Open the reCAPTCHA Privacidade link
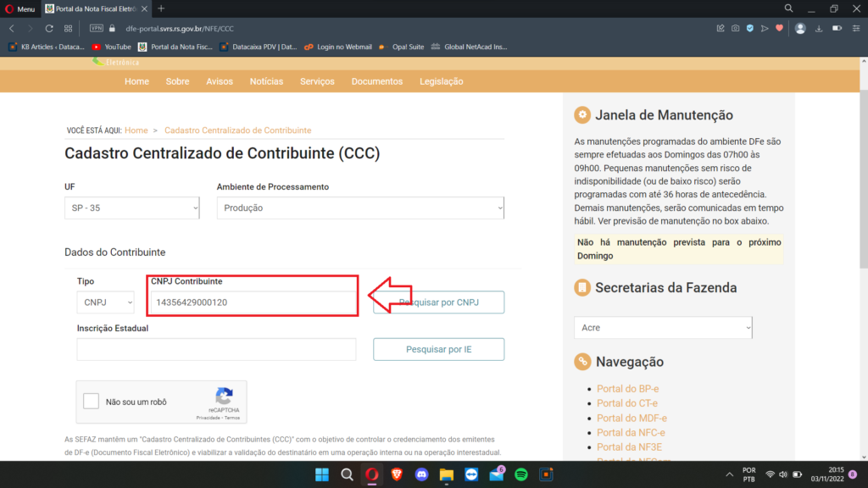The image size is (868, 488). coord(208,419)
